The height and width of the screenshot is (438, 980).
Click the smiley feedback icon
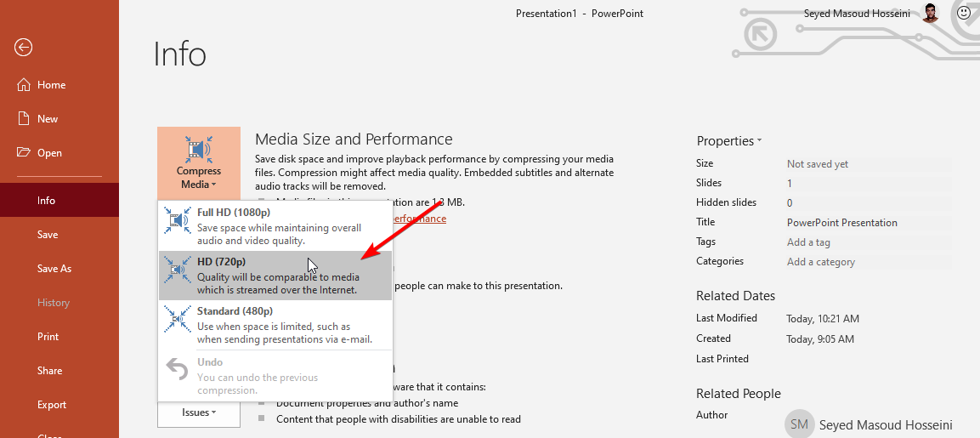[963, 13]
